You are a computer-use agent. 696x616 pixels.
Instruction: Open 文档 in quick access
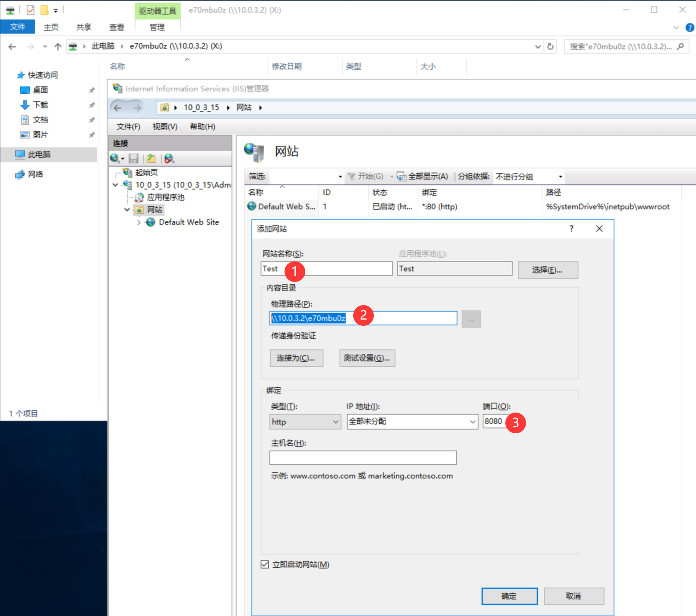pos(41,120)
